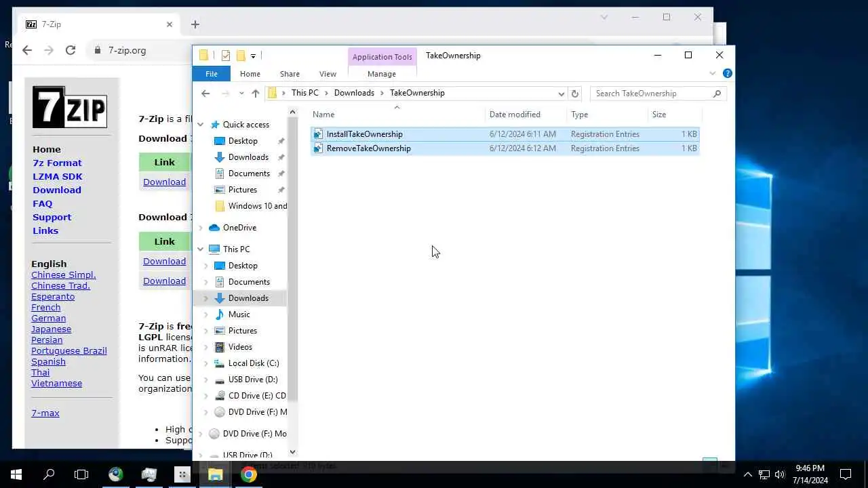Open the LZMA SDK link
Screen dimensions: 868x488
58,176
